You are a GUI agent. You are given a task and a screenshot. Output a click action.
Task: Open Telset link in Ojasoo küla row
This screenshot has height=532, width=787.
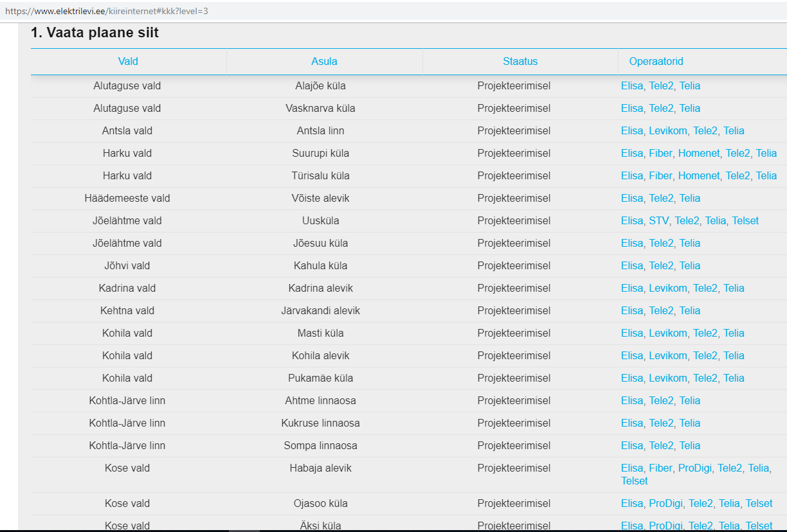point(759,504)
